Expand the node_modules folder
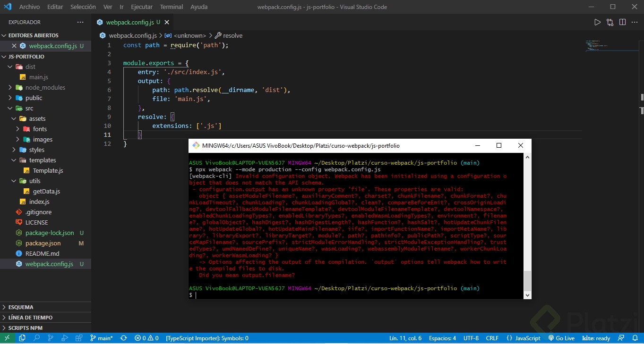 [x=45, y=87]
